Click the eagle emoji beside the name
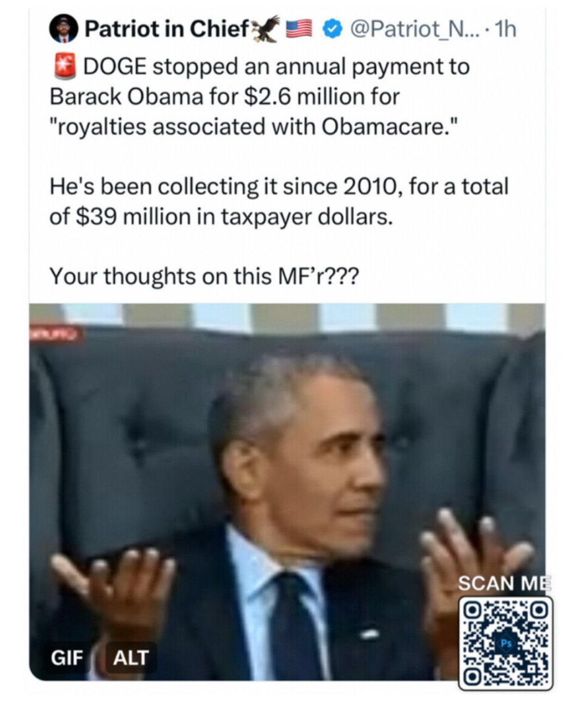Image resolution: width=588 pixels, height=712 pixels. pos(266,28)
